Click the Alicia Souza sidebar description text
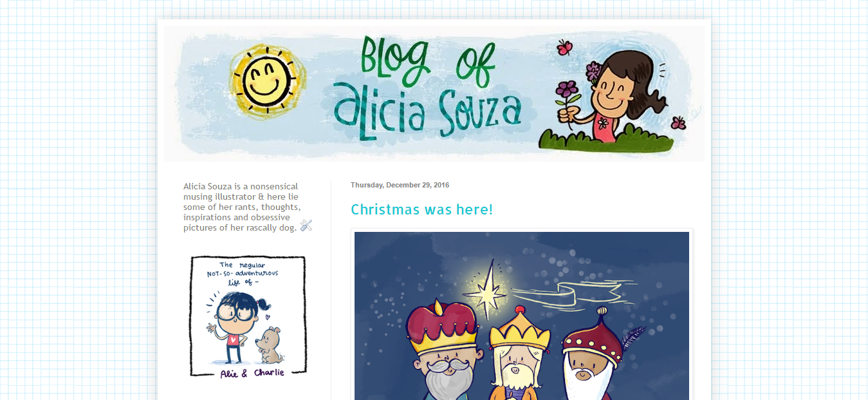This screenshot has height=400, width=868. coord(242,207)
